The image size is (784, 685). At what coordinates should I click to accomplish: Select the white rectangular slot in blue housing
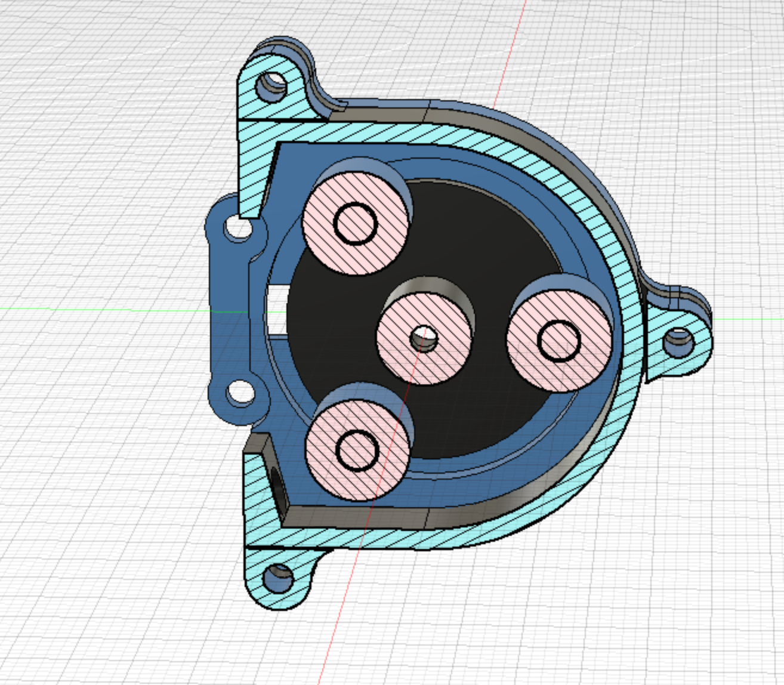[x=277, y=310]
